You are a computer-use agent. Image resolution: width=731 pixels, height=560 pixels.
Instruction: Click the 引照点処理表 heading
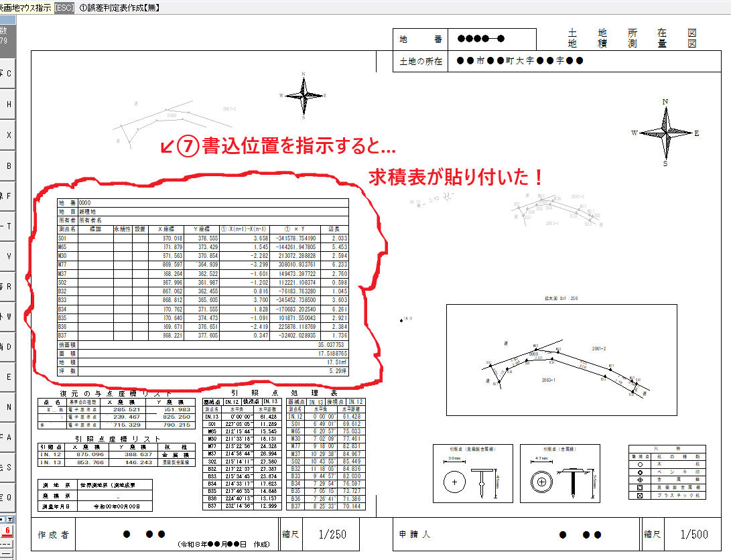tap(284, 393)
